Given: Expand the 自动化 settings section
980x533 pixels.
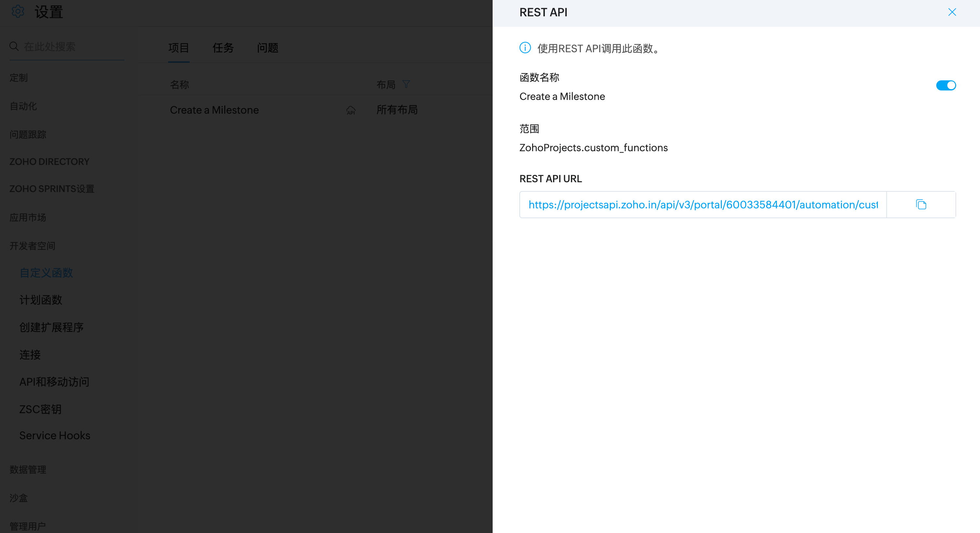Looking at the screenshot, I should [x=23, y=106].
